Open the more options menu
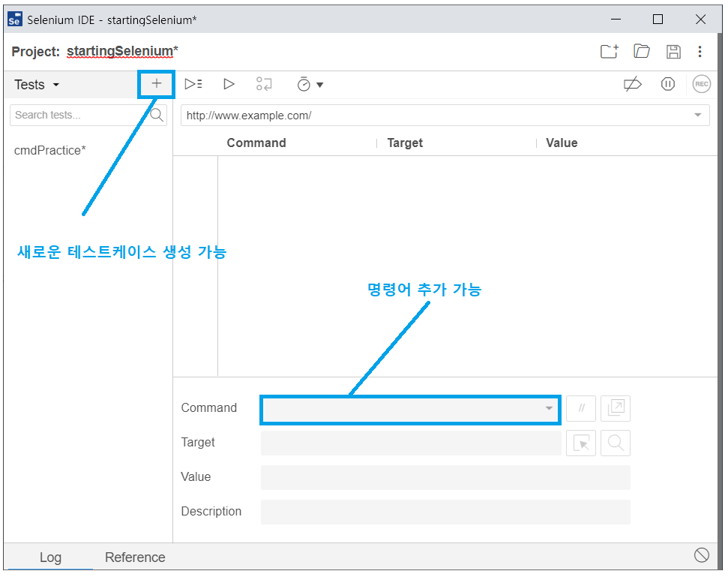728x577 pixels. coord(700,52)
